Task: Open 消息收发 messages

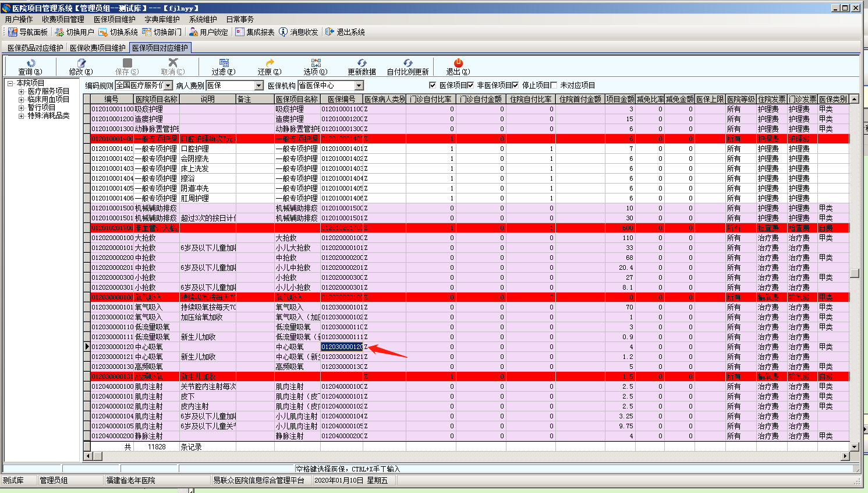Action: [299, 32]
